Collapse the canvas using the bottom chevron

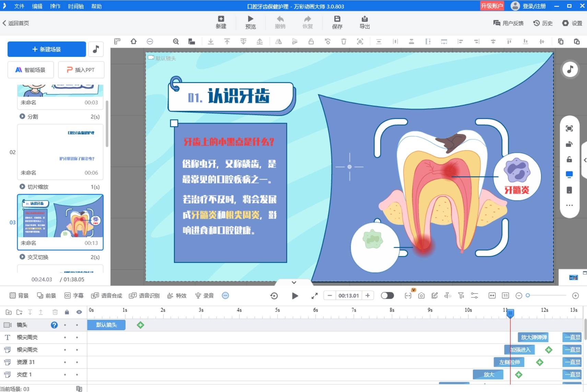[294, 283]
